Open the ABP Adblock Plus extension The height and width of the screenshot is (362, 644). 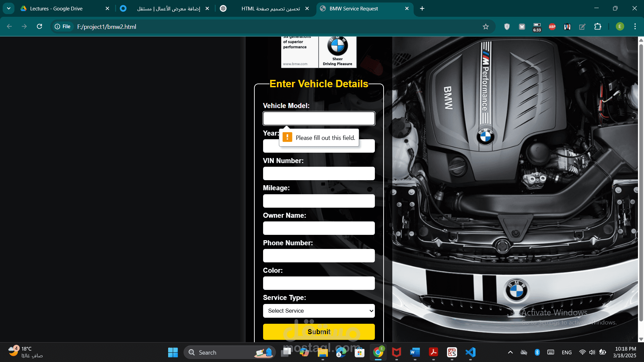point(552,27)
